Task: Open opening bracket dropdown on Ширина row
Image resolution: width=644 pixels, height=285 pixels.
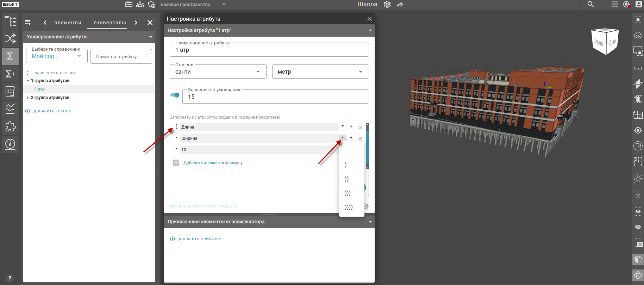Action: (x=176, y=137)
